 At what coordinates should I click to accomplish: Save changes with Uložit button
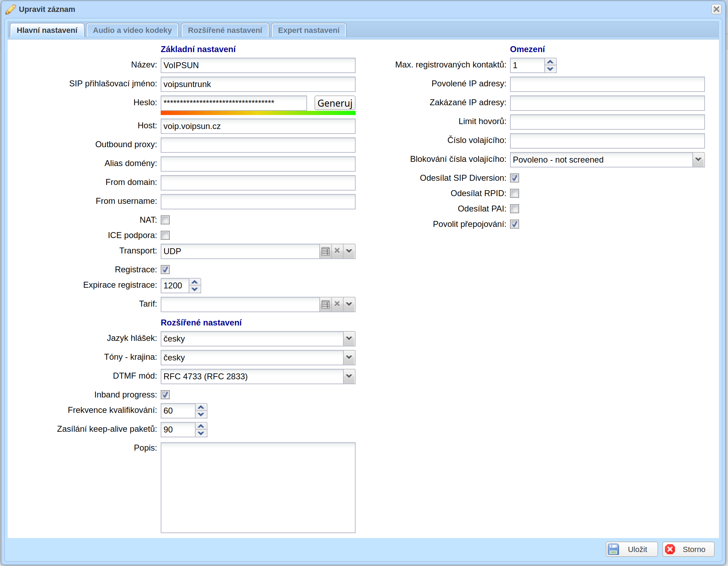(x=632, y=549)
